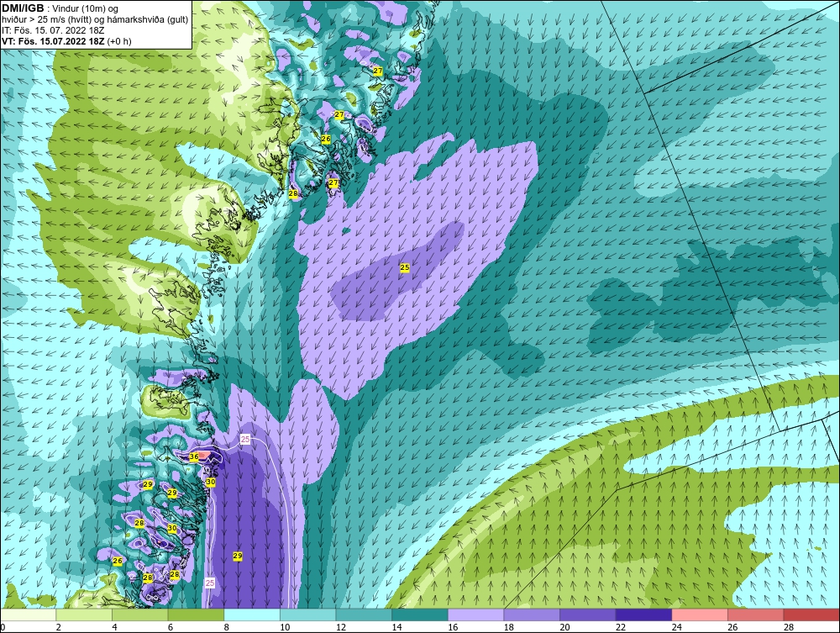Click the northernmost yellow '27' gust label
Screen dimensions: 840x633
tap(378, 71)
